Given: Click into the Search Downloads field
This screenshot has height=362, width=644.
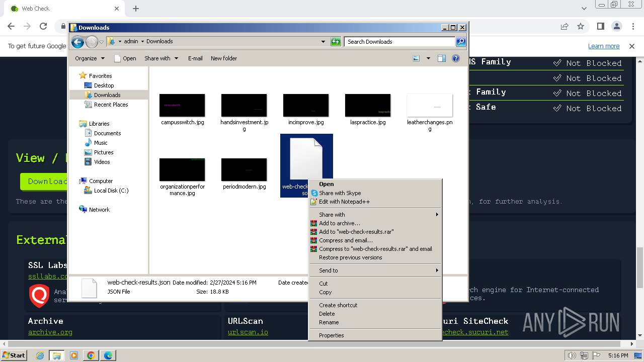Looking at the screenshot, I should pyautogui.click(x=400, y=42).
